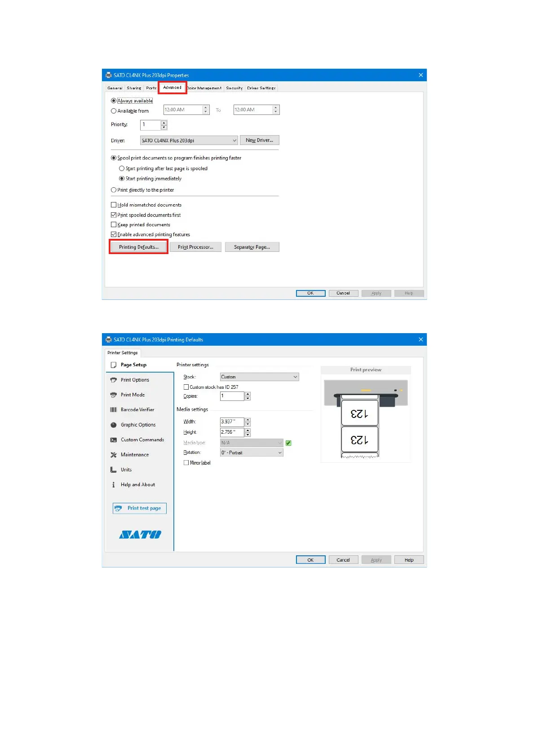This screenshot has width=535, height=756.
Task: Select the Barcode Verifier barcode icon
Action: click(x=114, y=410)
